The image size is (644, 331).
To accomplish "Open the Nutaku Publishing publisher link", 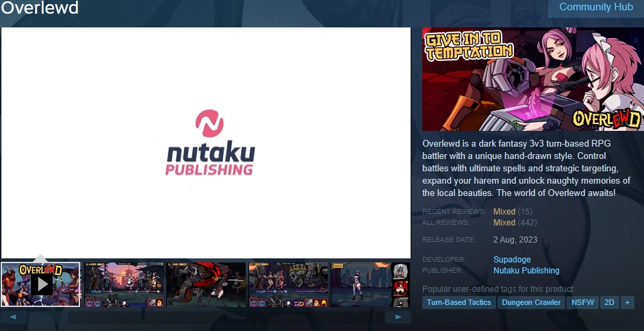I will point(526,271).
